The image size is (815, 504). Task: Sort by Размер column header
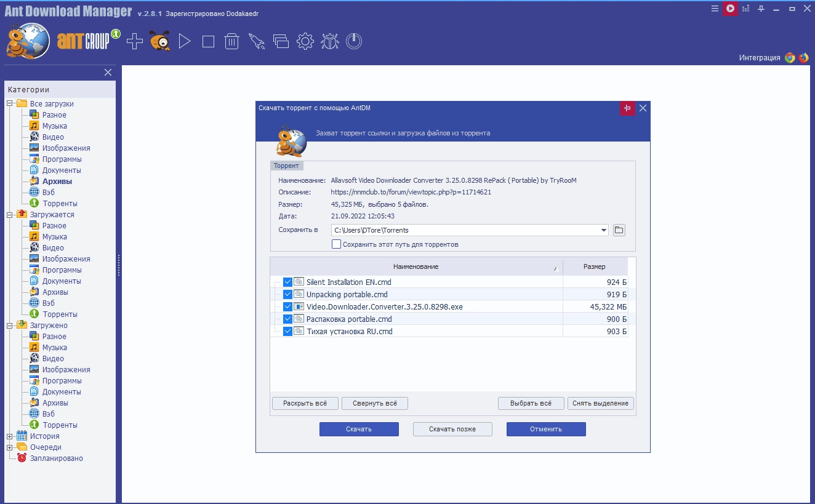coord(595,266)
